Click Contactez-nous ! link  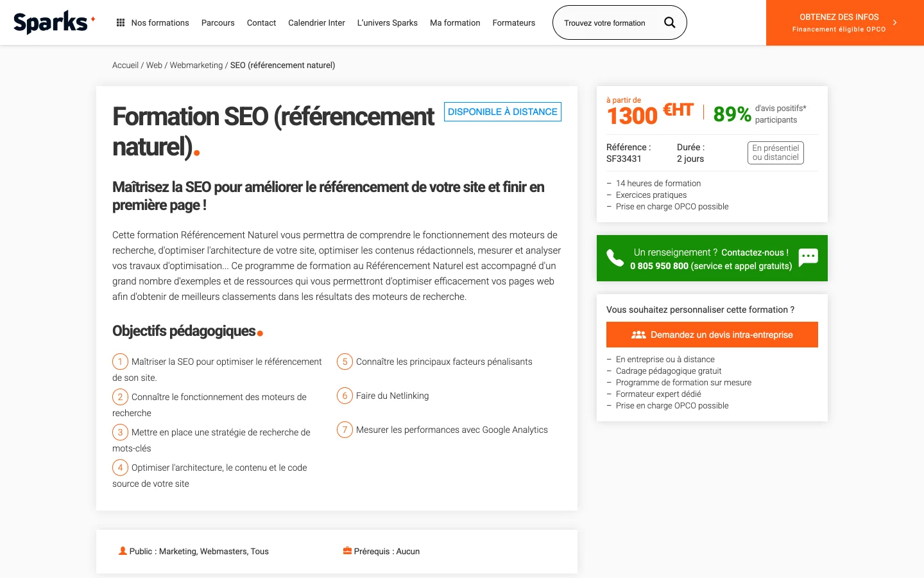coord(755,252)
